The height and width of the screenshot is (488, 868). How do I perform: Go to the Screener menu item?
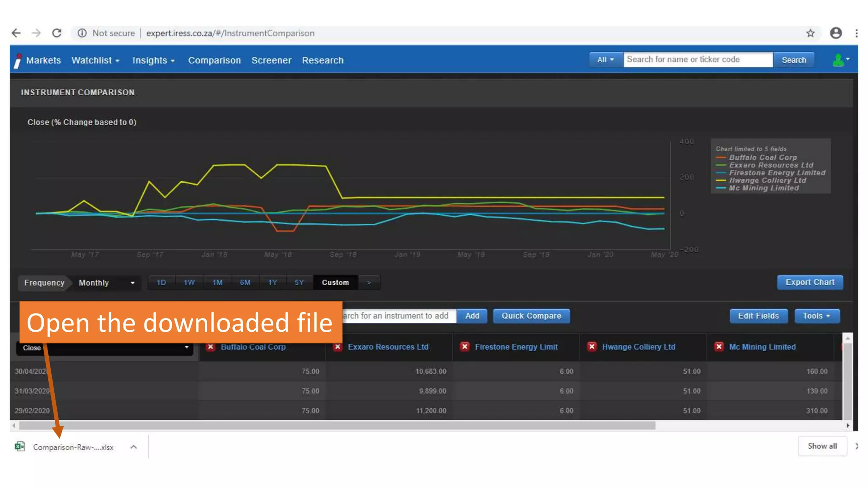271,60
